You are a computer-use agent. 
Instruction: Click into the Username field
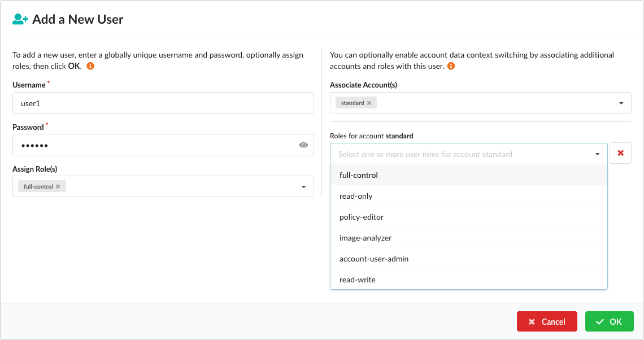click(x=163, y=103)
